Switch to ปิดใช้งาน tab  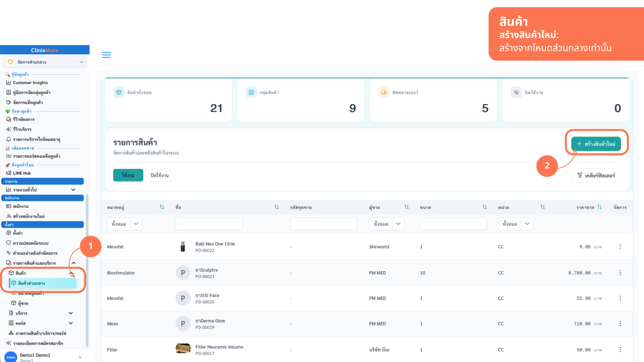159,175
